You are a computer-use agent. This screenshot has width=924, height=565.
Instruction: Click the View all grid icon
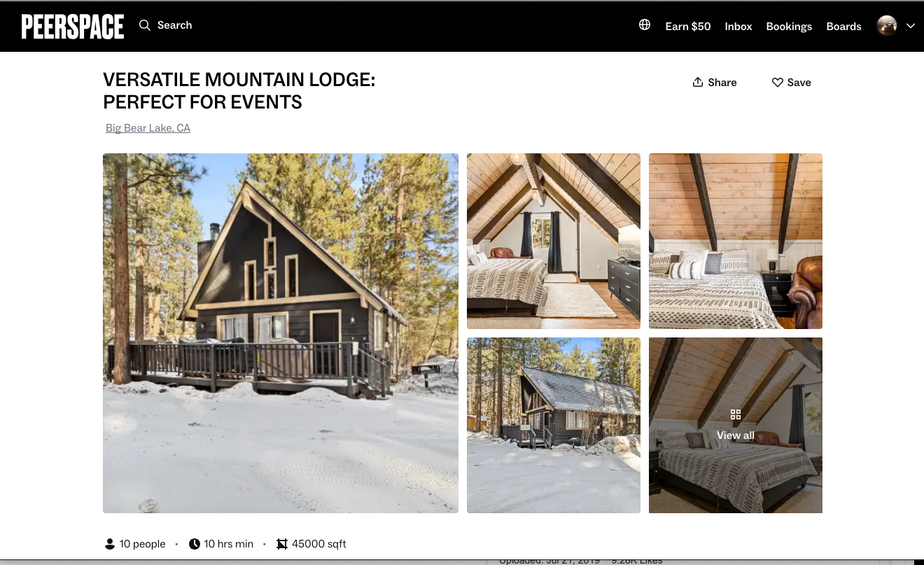point(736,414)
